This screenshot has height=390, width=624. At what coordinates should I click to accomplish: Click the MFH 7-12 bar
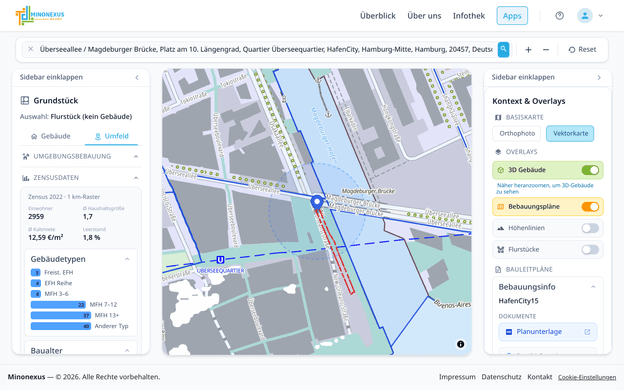(x=58, y=304)
